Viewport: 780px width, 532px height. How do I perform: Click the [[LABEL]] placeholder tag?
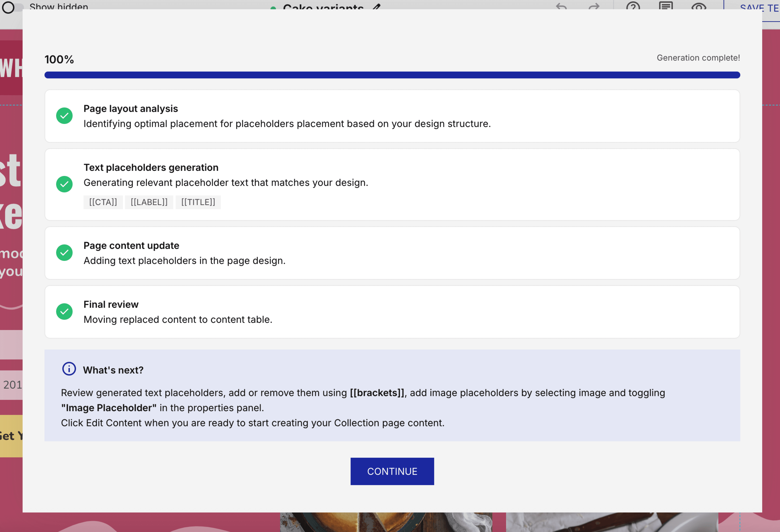149,202
